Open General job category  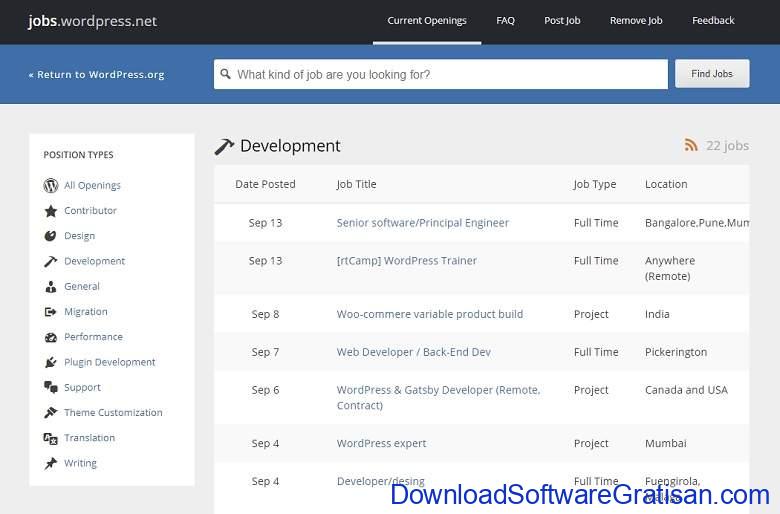(82, 287)
